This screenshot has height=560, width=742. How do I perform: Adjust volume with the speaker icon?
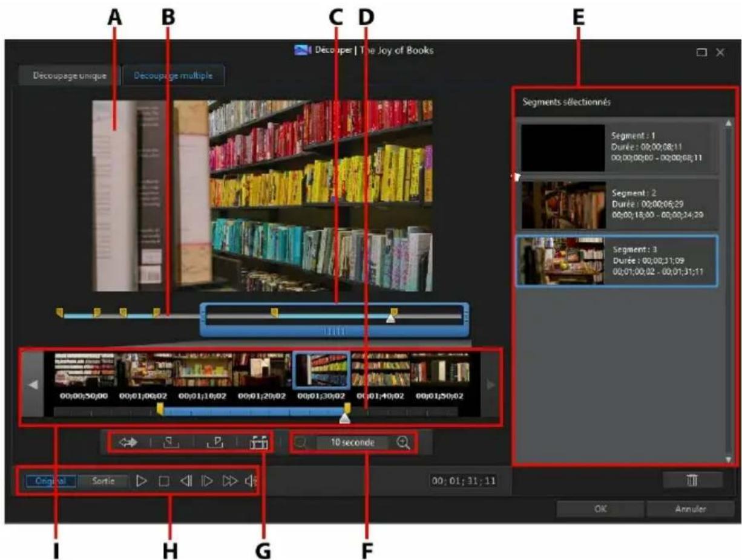(x=250, y=481)
